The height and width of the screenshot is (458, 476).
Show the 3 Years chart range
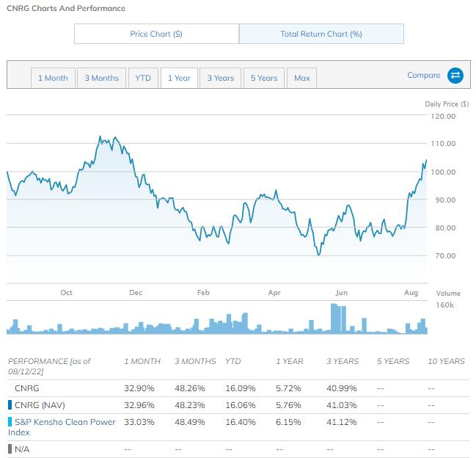point(220,78)
